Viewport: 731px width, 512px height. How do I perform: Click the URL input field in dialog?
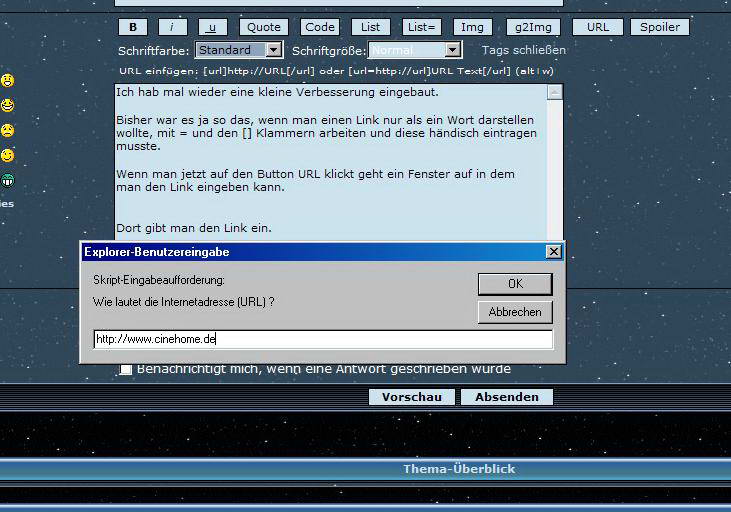click(x=322, y=339)
